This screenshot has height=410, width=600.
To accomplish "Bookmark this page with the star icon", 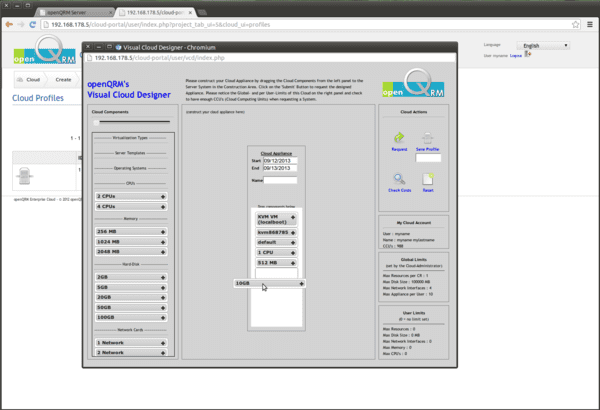I will 576,25.
